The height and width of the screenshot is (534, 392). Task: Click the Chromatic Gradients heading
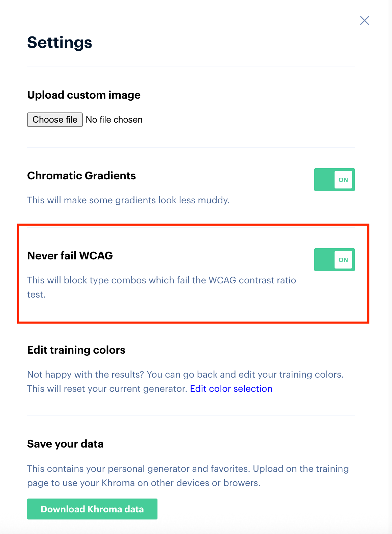(x=81, y=176)
